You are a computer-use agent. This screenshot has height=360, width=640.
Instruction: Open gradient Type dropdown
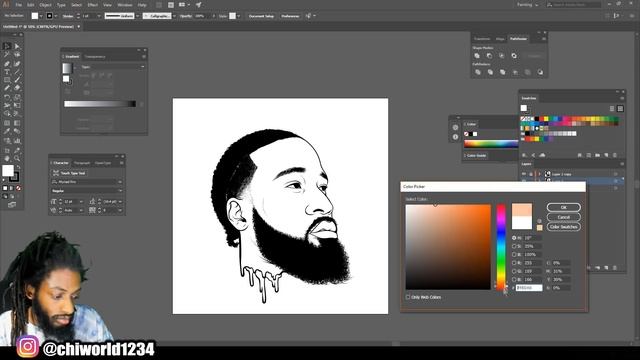click(x=143, y=67)
